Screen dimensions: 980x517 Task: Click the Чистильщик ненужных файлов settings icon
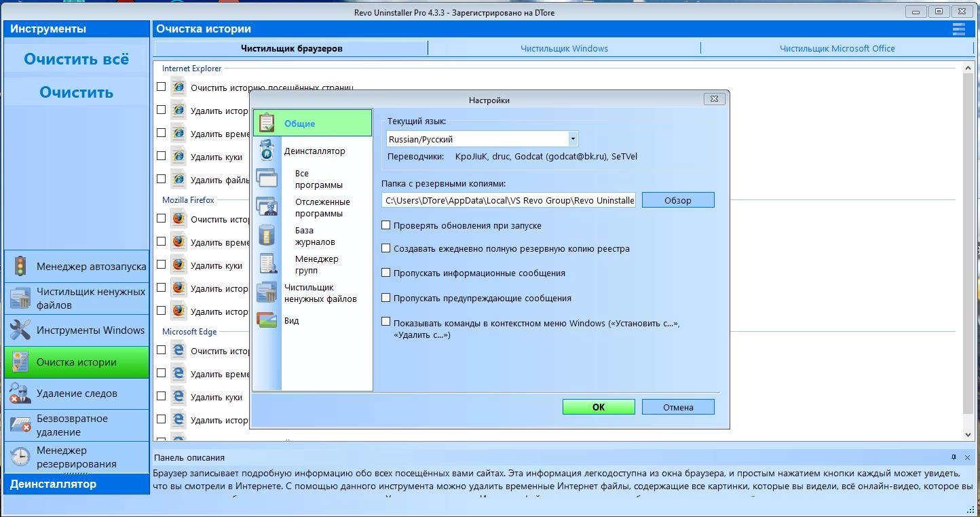(x=267, y=292)
